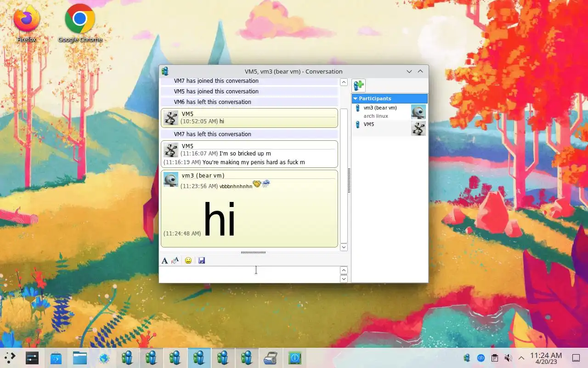This screenshot has width=588, height=368.
Task: Click the 'arch linux' status under vm3
Action: (376, 116)
